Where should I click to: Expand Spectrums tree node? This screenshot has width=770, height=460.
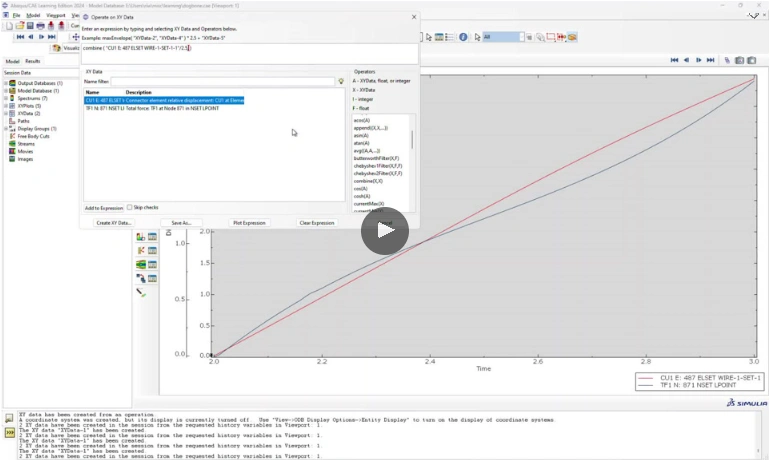point(6,98)
